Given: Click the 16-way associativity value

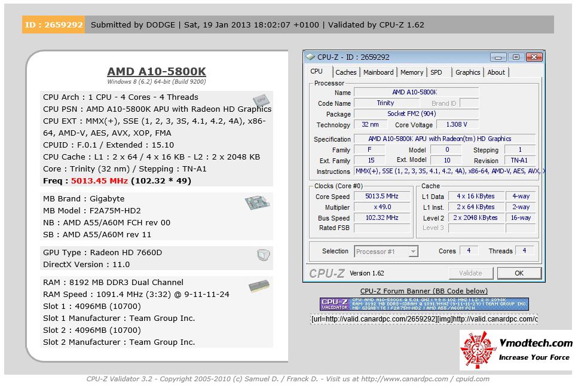Looking at the screenshot, I should [x=521, y=218].
